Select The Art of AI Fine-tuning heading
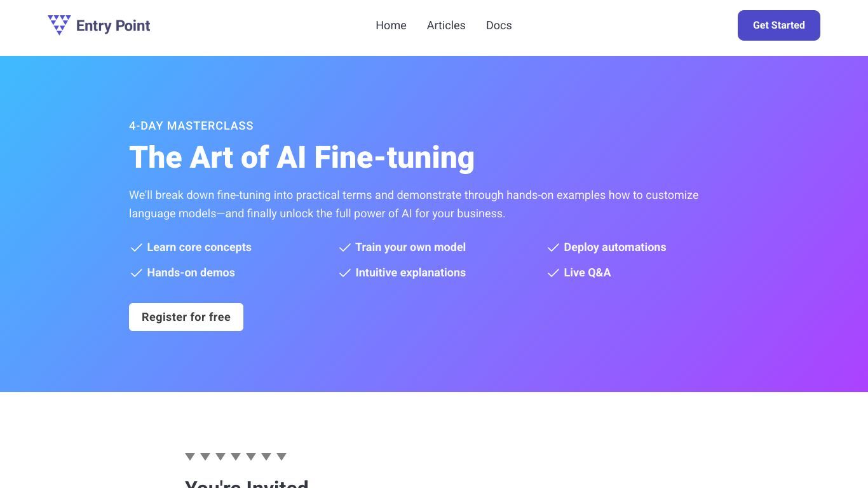Screen dimensions: 868x488 pyautogui.click(x=302, y=158)
